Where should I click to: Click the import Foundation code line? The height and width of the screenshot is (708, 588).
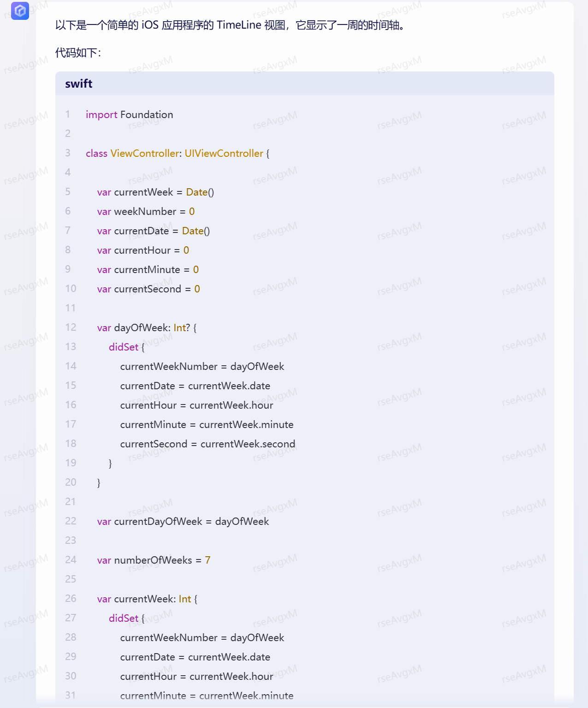129,114
